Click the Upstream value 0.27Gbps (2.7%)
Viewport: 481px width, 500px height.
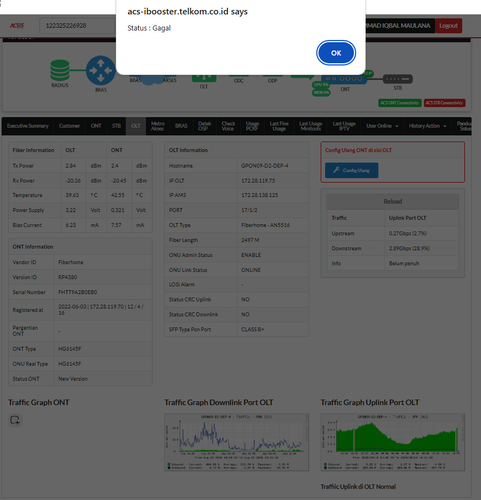click(408, 233)
